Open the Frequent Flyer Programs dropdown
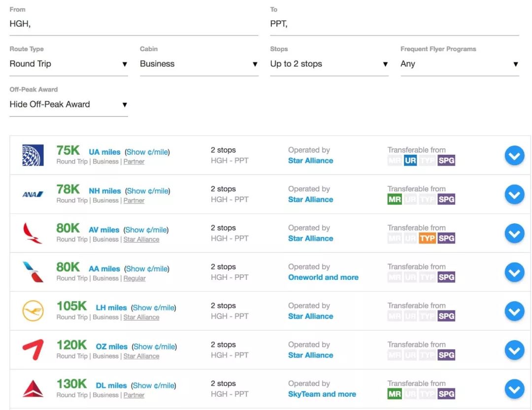Image resolution: width=532 pixels, height=410 pixels. [459, 64]
